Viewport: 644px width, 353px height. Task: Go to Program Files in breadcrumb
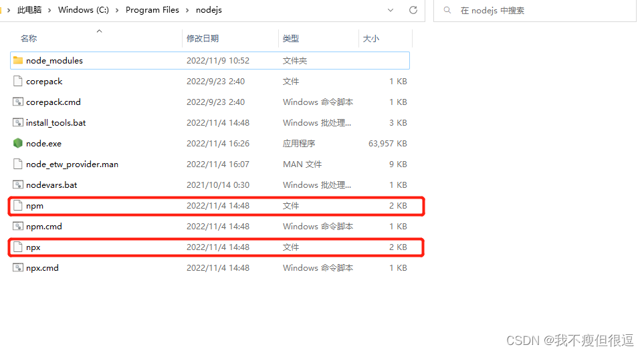(152, 10)
